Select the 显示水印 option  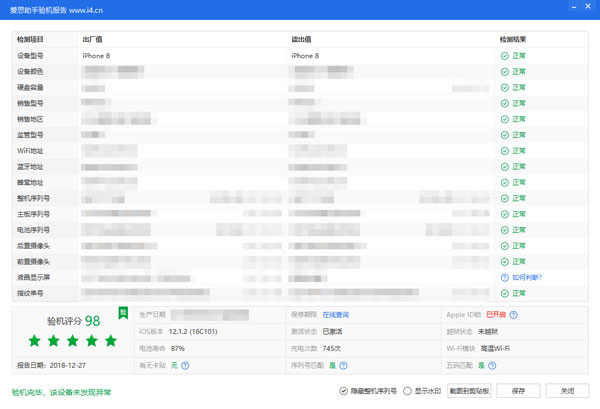point(408,391)
